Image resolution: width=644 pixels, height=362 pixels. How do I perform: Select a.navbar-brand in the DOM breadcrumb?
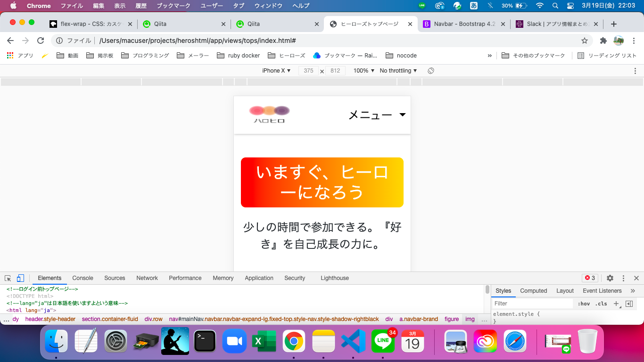419,319
